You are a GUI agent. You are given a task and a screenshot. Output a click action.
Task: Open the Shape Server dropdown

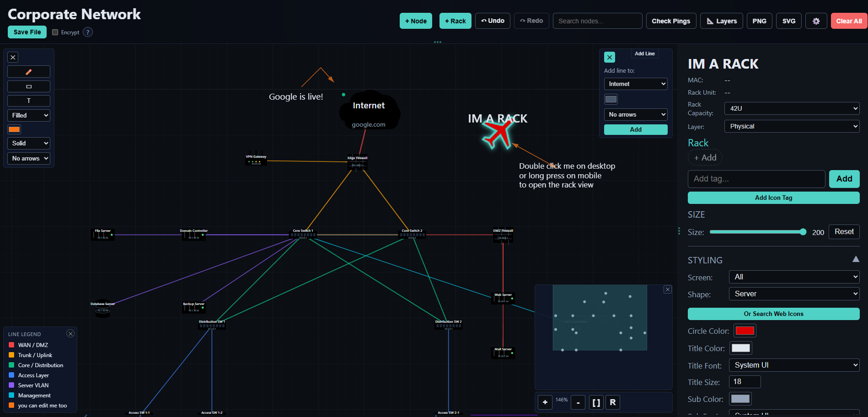coord(794,294)
